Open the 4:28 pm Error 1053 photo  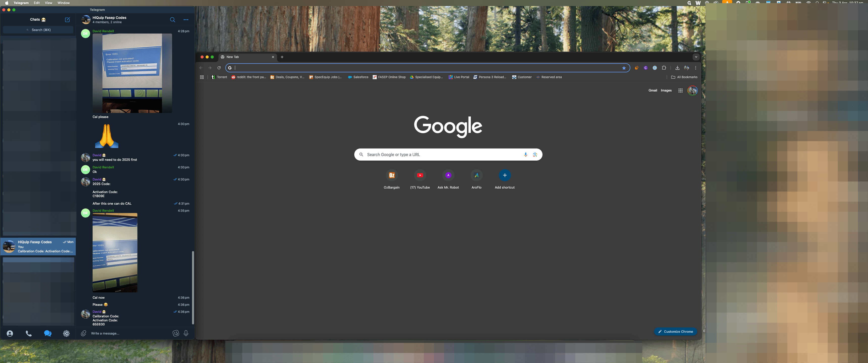(132, 73)
